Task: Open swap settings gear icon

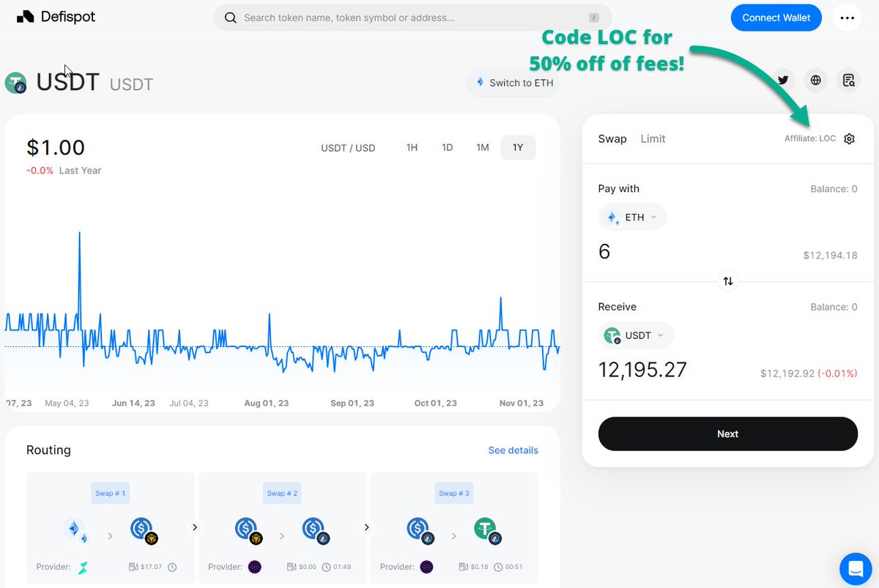Action: (849, 138)
